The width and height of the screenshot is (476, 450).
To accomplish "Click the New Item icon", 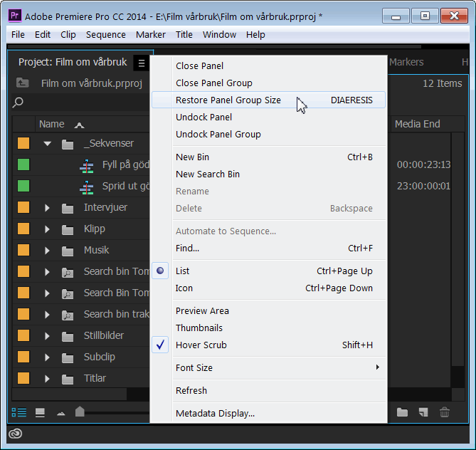I will click(423, 412).
